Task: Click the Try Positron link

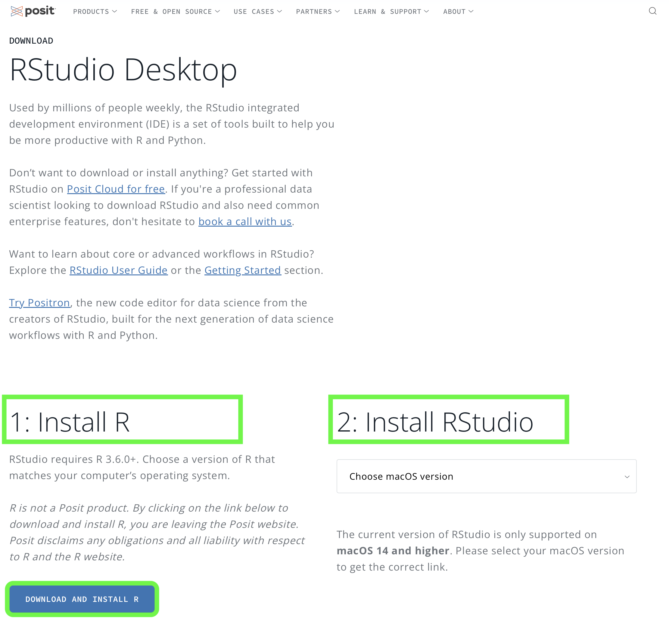Action: pyautogui.click(x=40, y=303)
